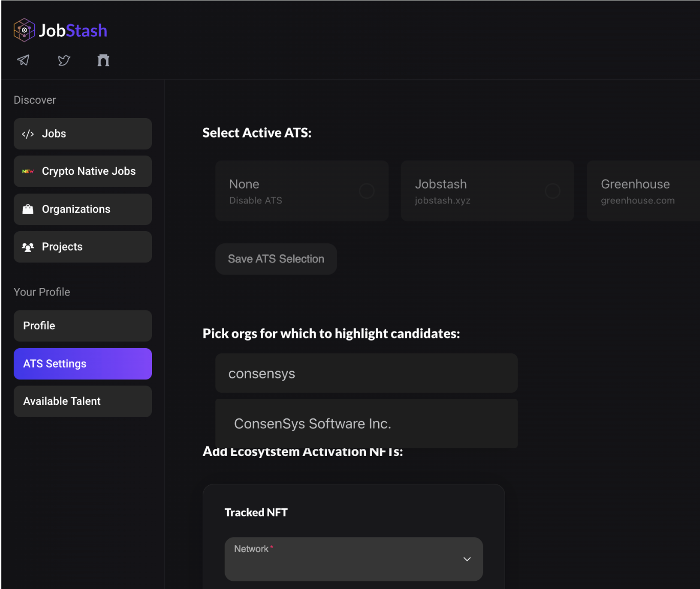Open the Network dropdown
Image resolution: width=700 pixels, height=589 pixels.
[x=354, y=559]
